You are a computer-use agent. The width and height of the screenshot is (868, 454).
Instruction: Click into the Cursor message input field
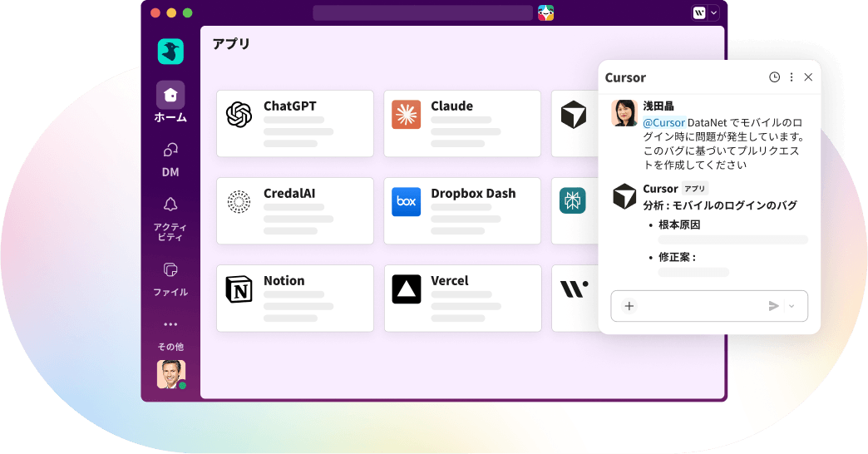709,306
